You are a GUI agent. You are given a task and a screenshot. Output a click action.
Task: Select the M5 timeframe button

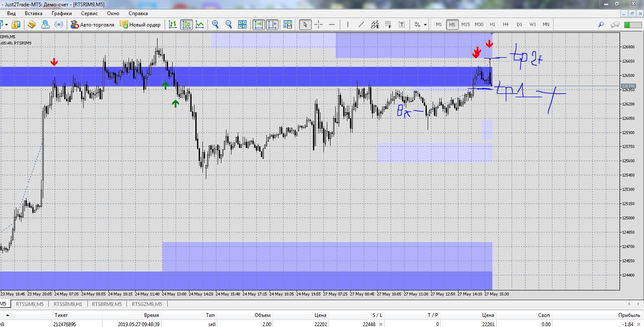point(452,24)
